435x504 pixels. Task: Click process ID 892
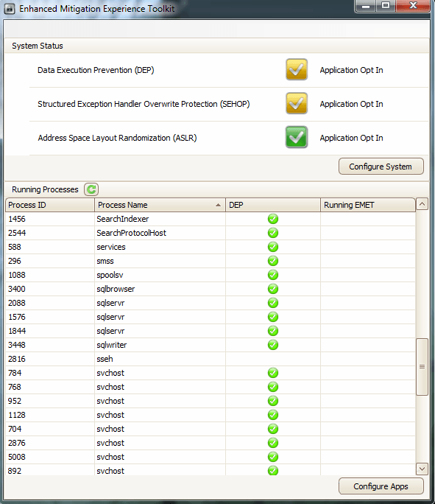point(15,471)
